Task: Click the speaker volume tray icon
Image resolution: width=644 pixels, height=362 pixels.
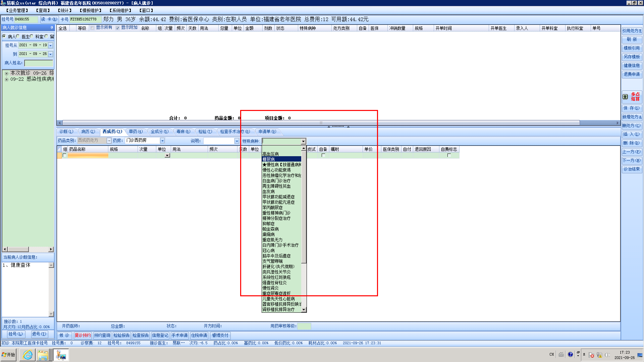Action: coord(607,355)
